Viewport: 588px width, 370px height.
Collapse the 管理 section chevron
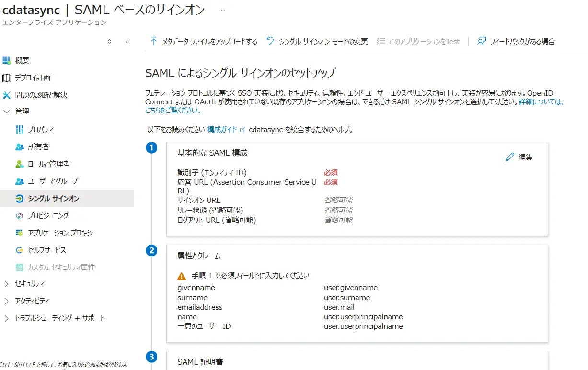coord(7,112)
